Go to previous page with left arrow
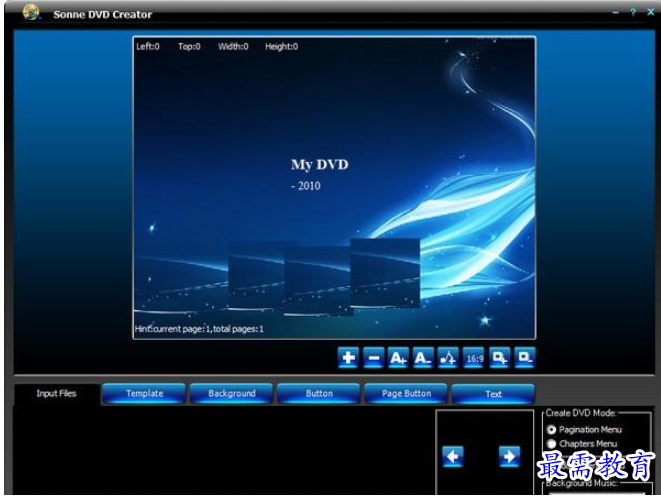The width and height of the screenshot is (661, 497). point(453,457)
